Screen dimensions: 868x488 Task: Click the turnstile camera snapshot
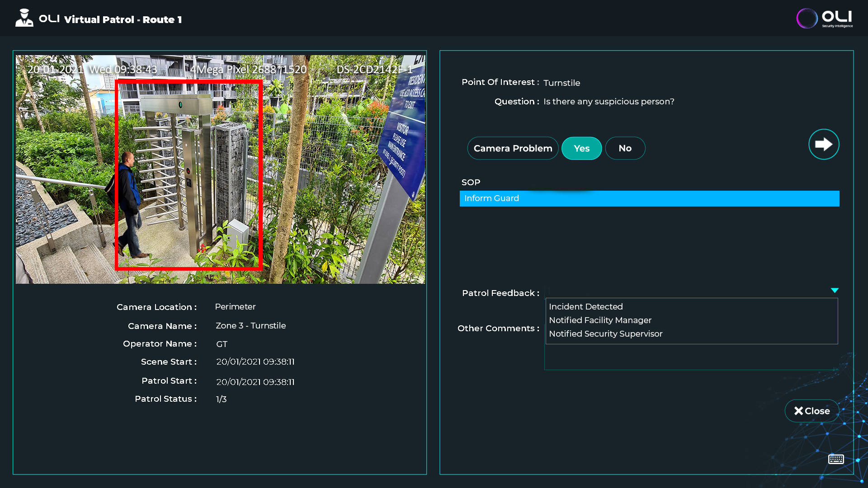point(221,169)
